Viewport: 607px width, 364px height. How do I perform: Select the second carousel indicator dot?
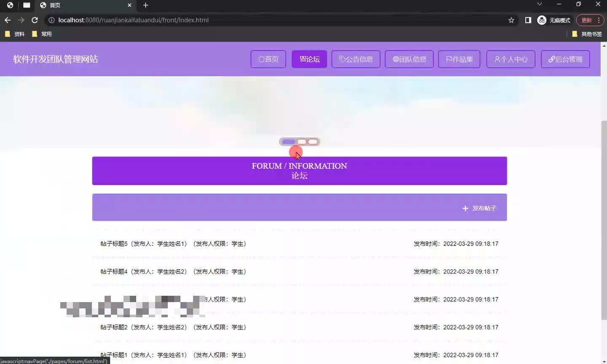click(x=302, y=142)
